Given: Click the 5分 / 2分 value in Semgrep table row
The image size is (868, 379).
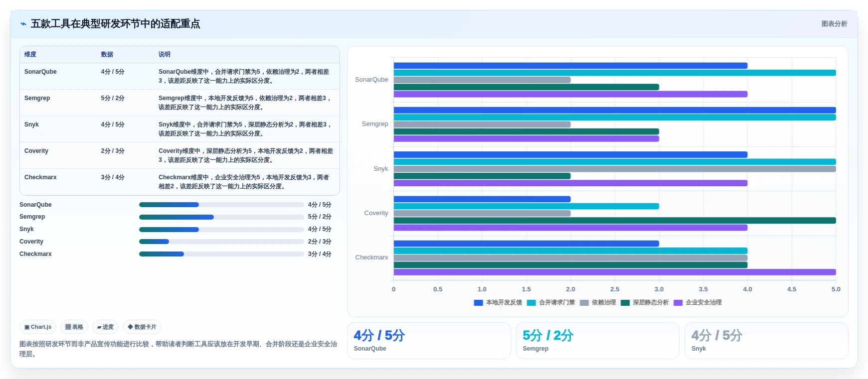Looking at the screenshot, I should pyautogui.click(x=113, y=98).
